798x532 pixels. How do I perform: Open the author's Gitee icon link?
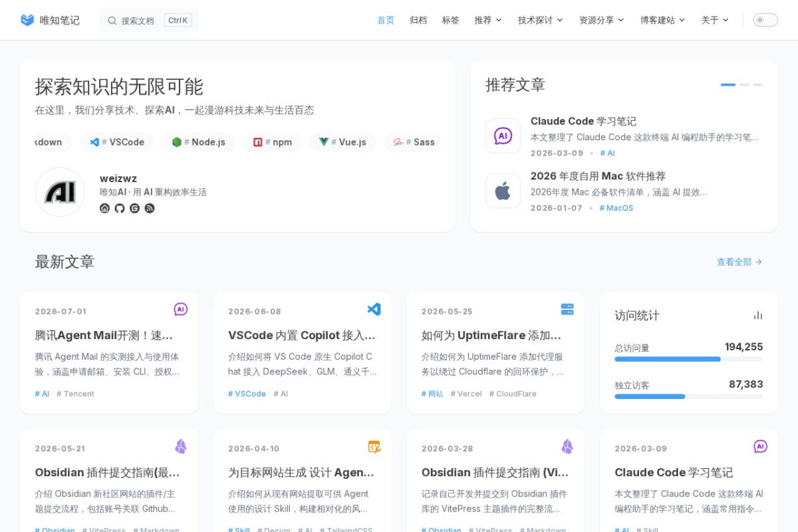coord(135,208)
